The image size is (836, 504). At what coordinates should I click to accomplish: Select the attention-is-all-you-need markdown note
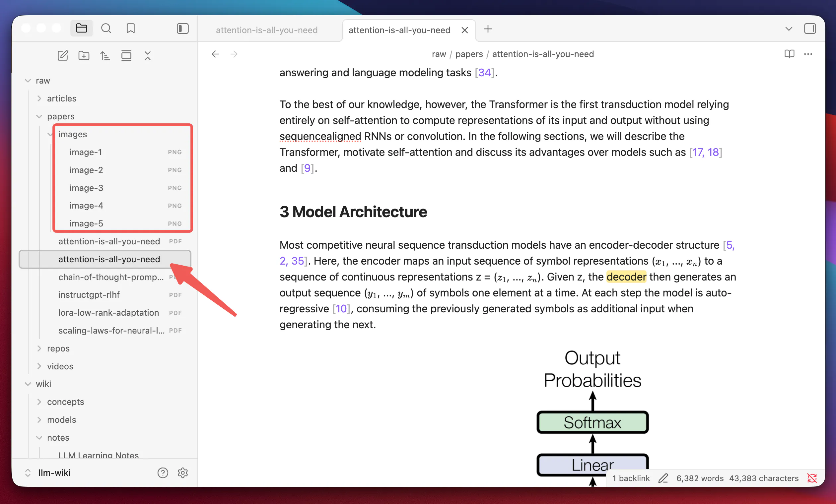105,259
